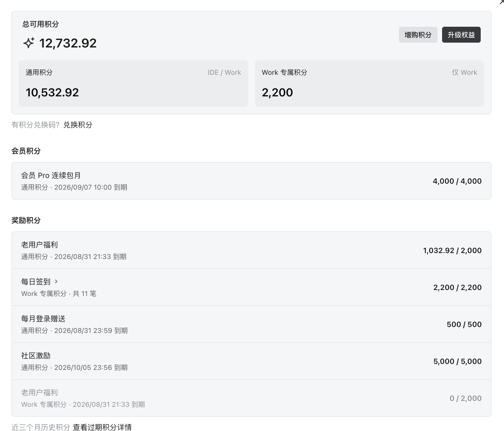Screen dimensions: 504x431
Task: Click the 1,032.92 / 2,000 balance
Action: pos(452,250)
